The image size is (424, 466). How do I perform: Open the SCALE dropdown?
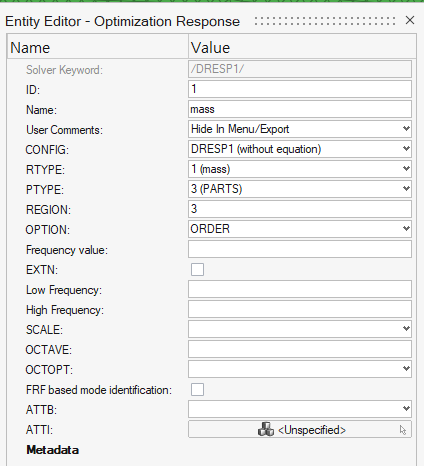click(x=300, y=329)
